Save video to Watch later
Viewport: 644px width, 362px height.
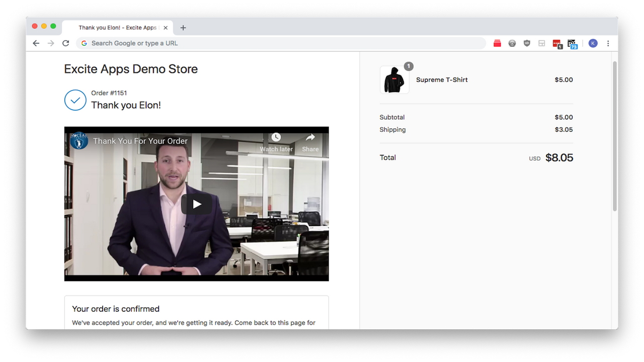coord(276,142)
